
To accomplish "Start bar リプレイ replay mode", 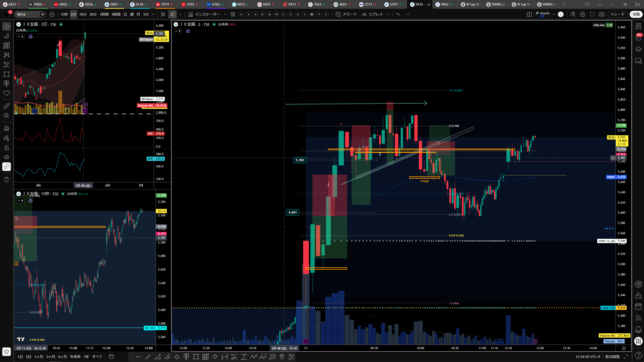I will point(373,14).
